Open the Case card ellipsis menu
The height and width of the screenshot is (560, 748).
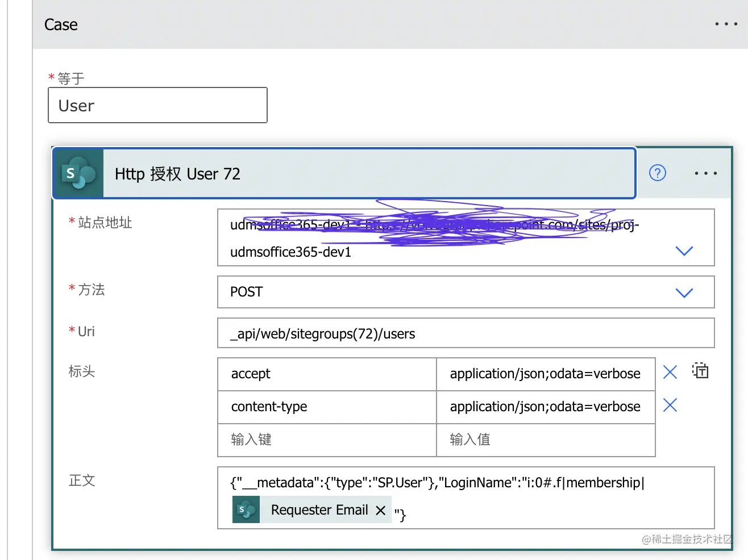coord(726,24)
